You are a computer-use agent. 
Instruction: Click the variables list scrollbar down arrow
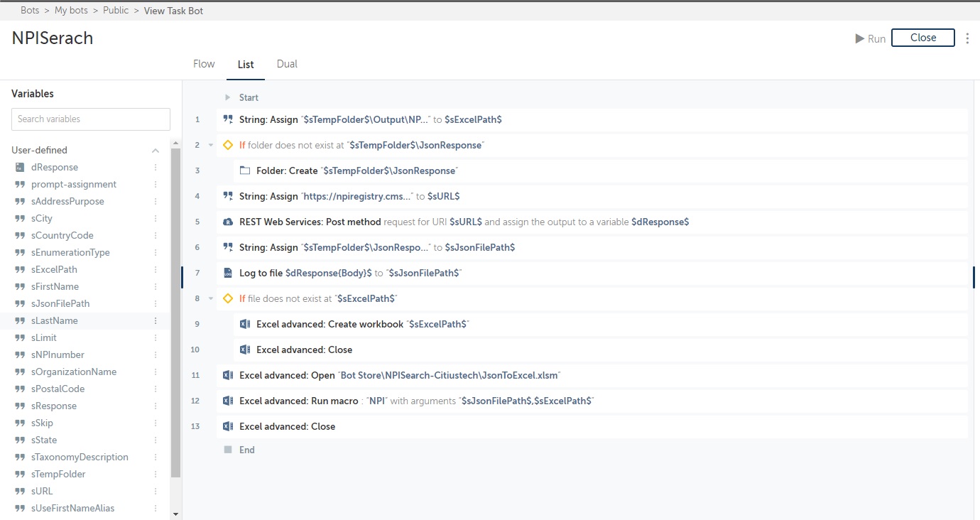(175, 514)
